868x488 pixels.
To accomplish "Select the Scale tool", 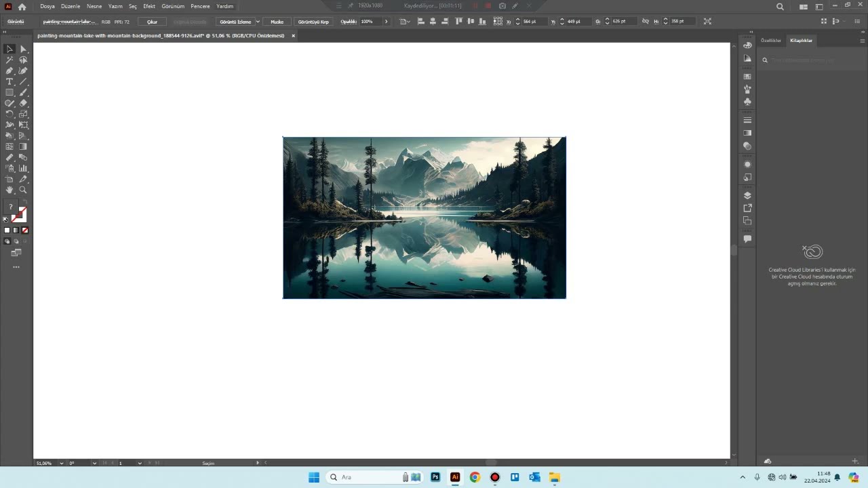I will pos(23,114).
